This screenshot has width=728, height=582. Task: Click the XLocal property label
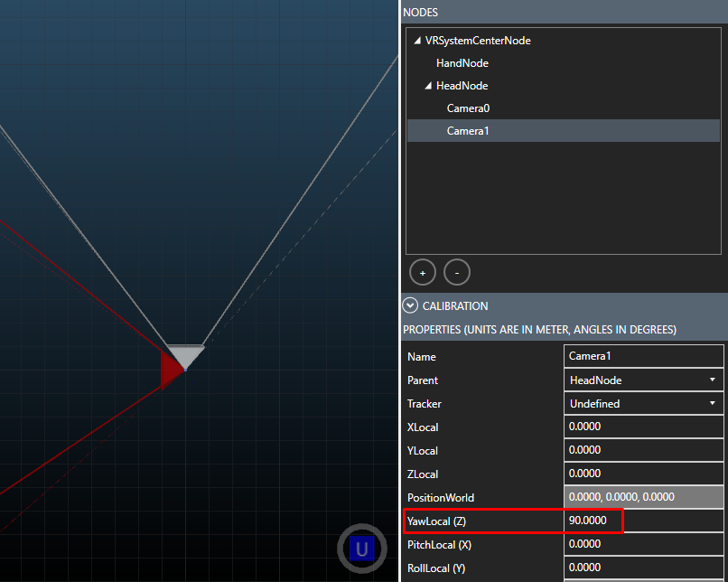(x=423, y=427)
